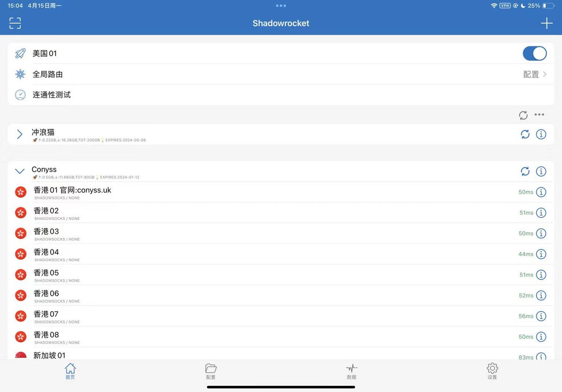This screenshot has height=392, width=562.
Task: Open info for 香港 05 server
Action: (541, 275)
